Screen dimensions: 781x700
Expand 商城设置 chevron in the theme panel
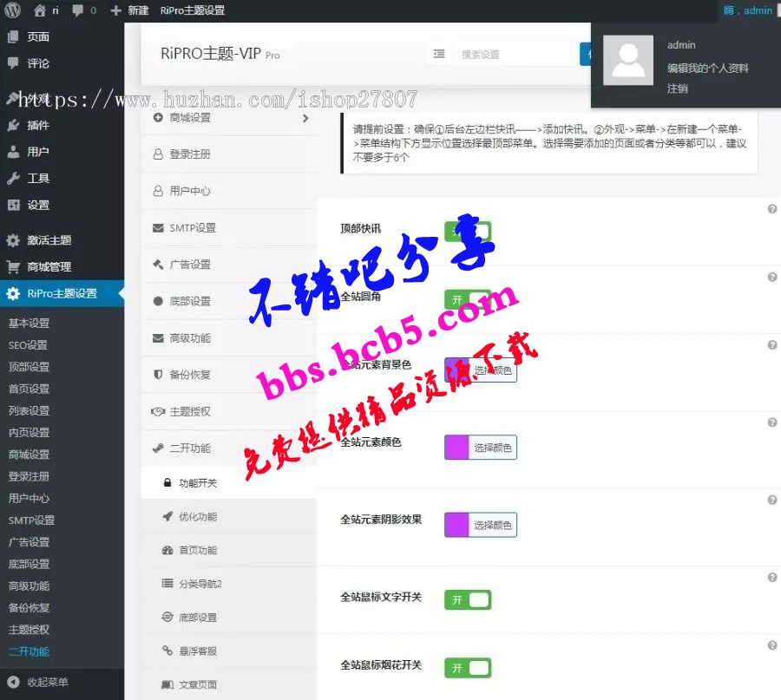point(305,118)
